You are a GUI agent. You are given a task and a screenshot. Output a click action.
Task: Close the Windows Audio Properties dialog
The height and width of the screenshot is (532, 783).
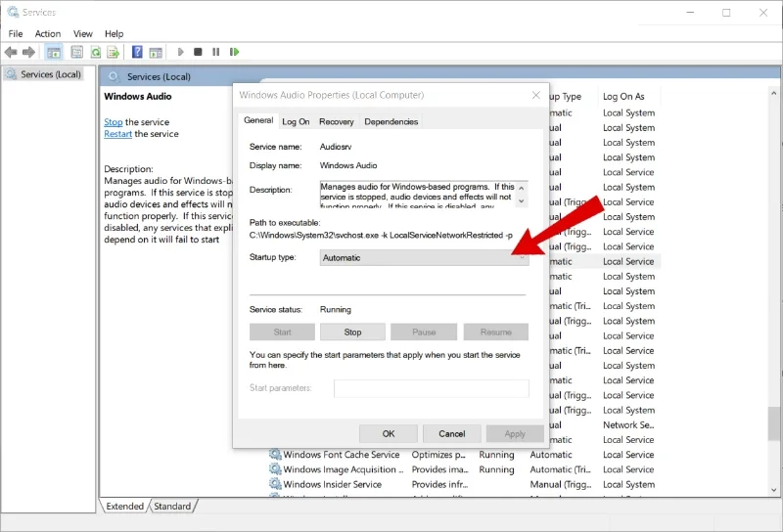pos(535,95)
